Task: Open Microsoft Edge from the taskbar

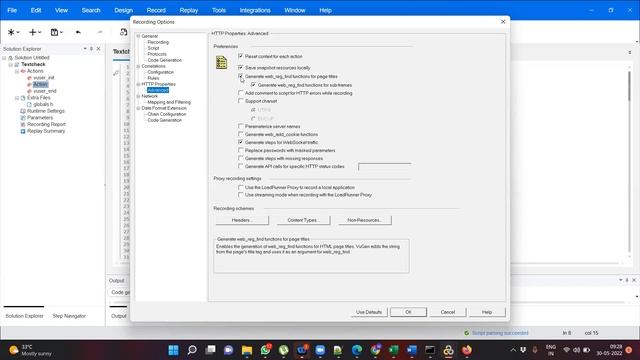Action: click(x=357, y=350)
